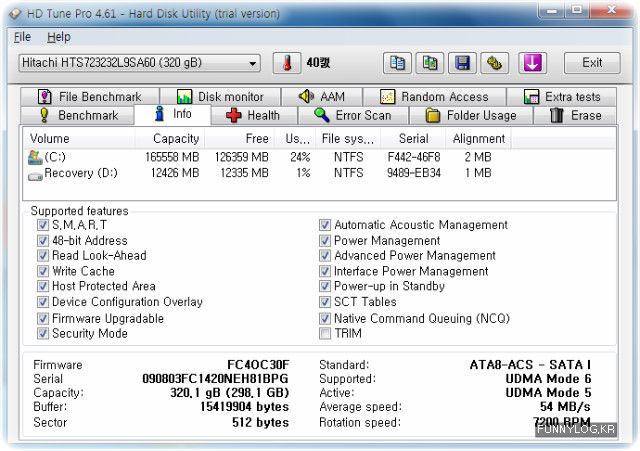The width and height of the screenshot is (640, 451).
Task: Open the Help menu
Action: 59,37
